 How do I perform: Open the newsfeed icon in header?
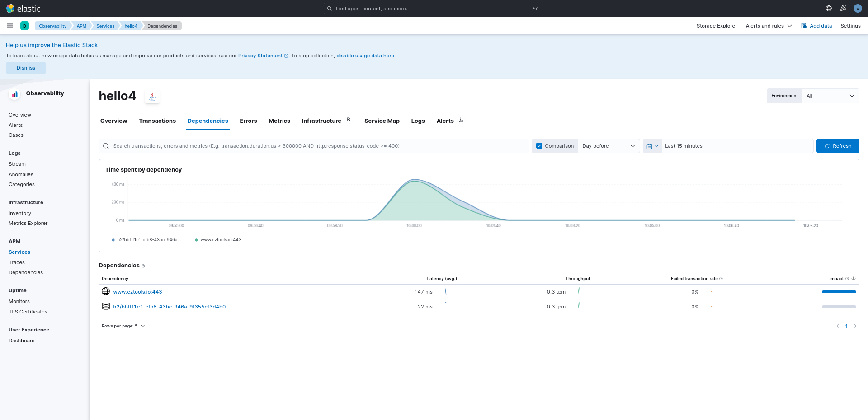[843, 9]
